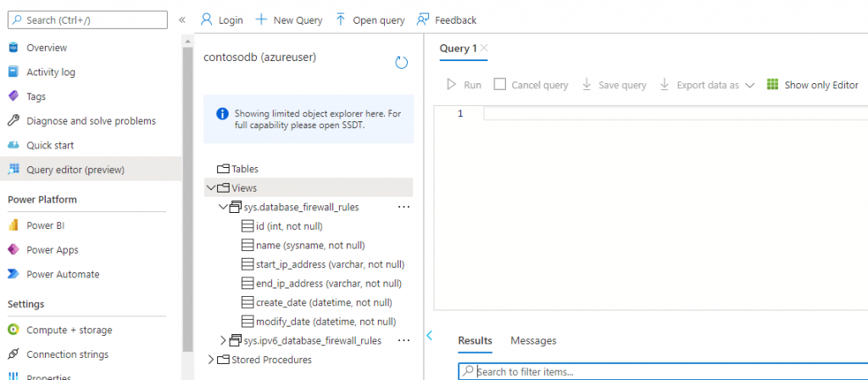Select the Query 1 tab
This screenshot has height=380, width=868.
point(458,48)
